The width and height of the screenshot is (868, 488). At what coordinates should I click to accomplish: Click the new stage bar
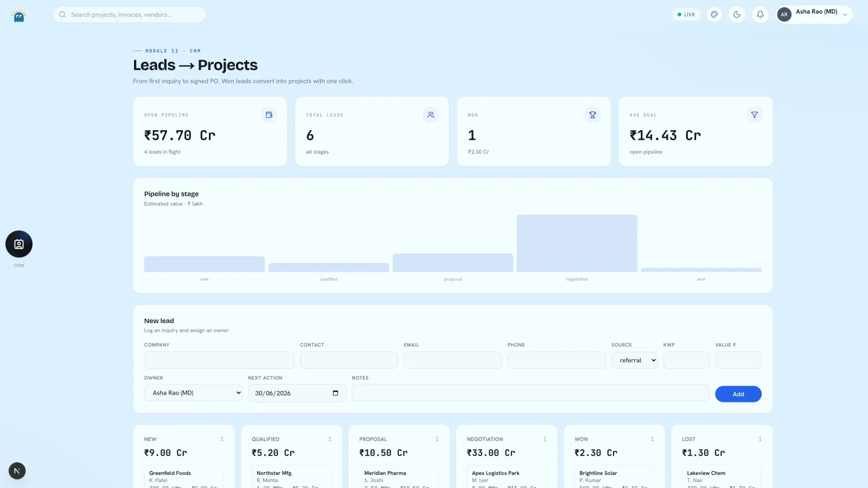(x=205, y=264)
